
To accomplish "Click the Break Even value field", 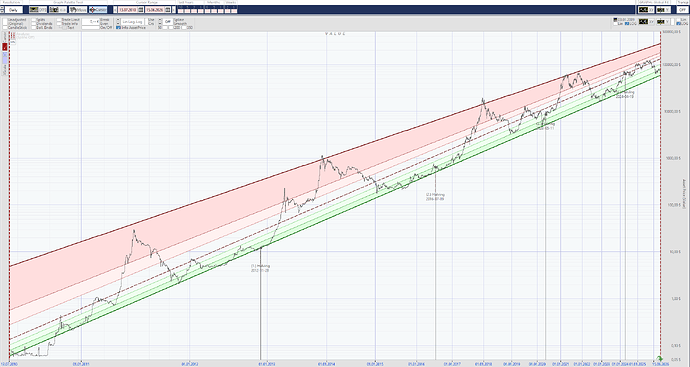I will (x=90, y=22).
